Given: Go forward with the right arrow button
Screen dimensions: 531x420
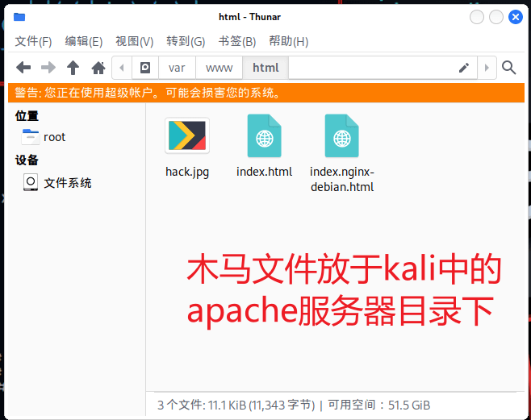Looking at the screenshot, I should point(48,68).
